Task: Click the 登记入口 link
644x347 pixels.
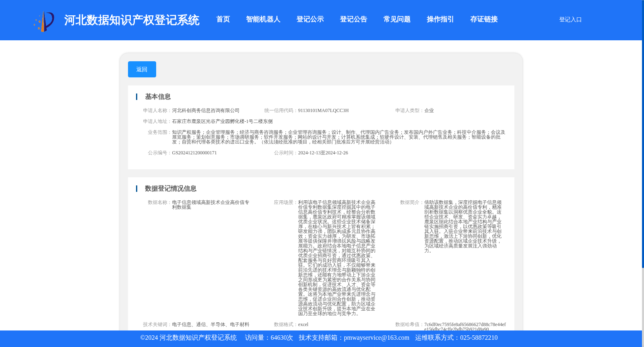Action: [570, 19]
